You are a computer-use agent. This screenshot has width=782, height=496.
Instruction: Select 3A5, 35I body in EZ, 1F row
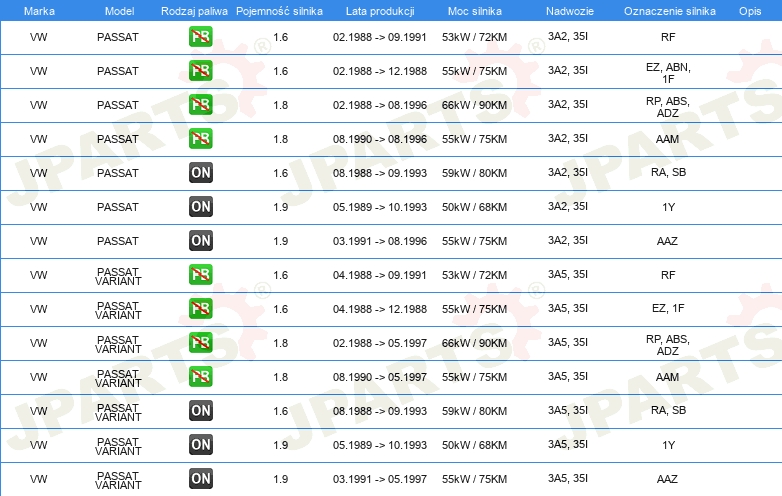[568, 309]
